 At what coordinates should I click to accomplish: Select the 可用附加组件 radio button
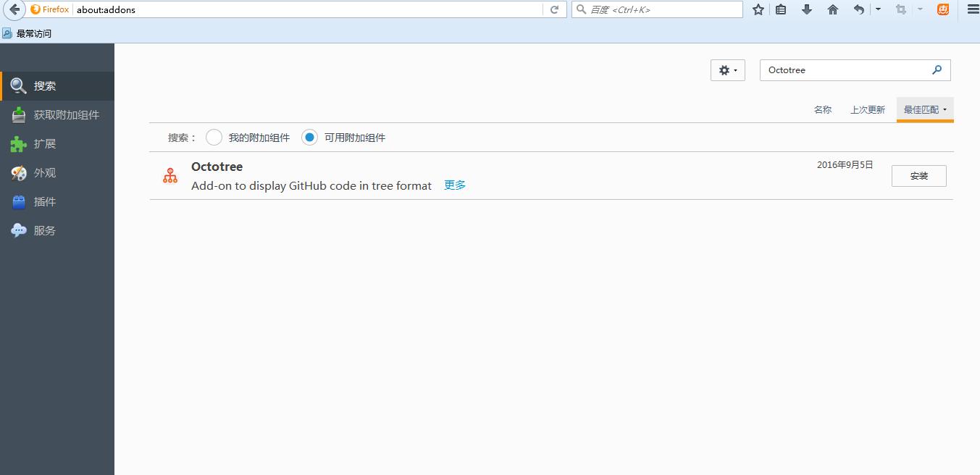click(309, 137)
